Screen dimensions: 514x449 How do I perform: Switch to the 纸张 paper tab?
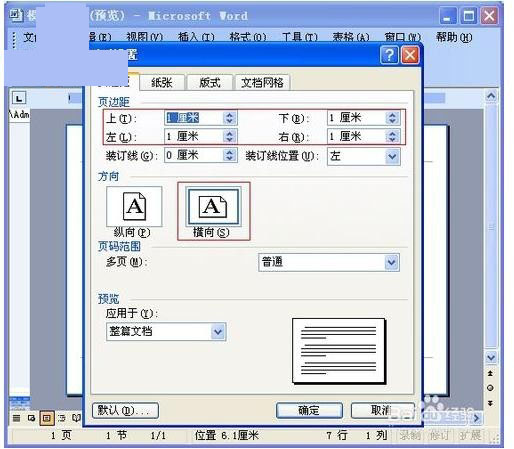162,82
